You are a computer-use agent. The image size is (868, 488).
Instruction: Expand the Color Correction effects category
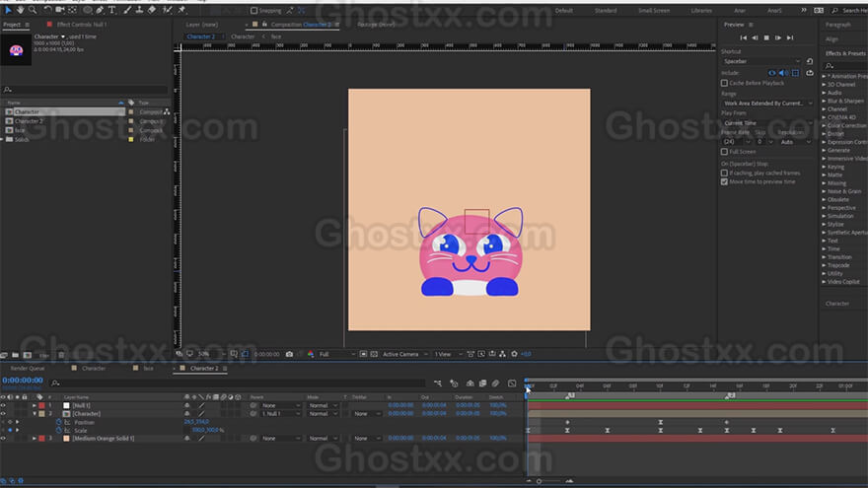pyautogui.click(x=824, y=125)
